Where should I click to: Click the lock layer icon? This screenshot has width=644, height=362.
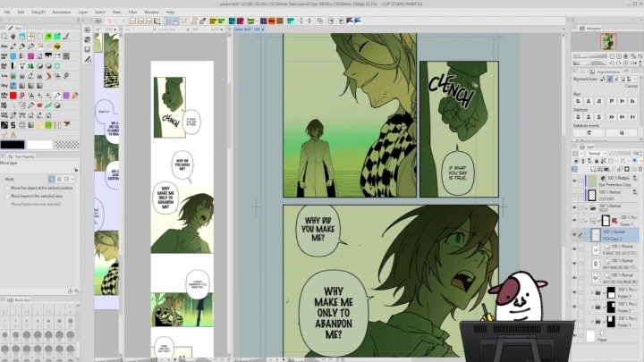point(597,161)
